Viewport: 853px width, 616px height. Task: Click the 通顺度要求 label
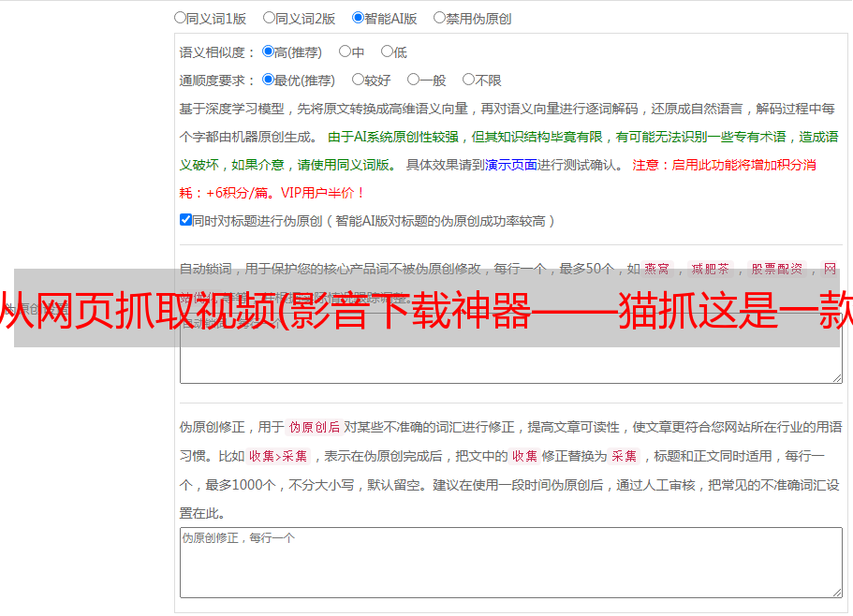point(217,81)
